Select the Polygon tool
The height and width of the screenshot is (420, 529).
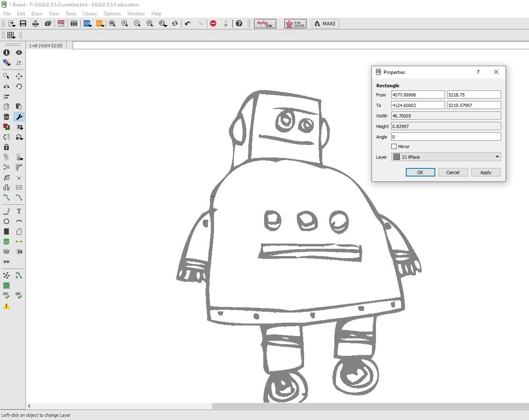tap(19, 231)
